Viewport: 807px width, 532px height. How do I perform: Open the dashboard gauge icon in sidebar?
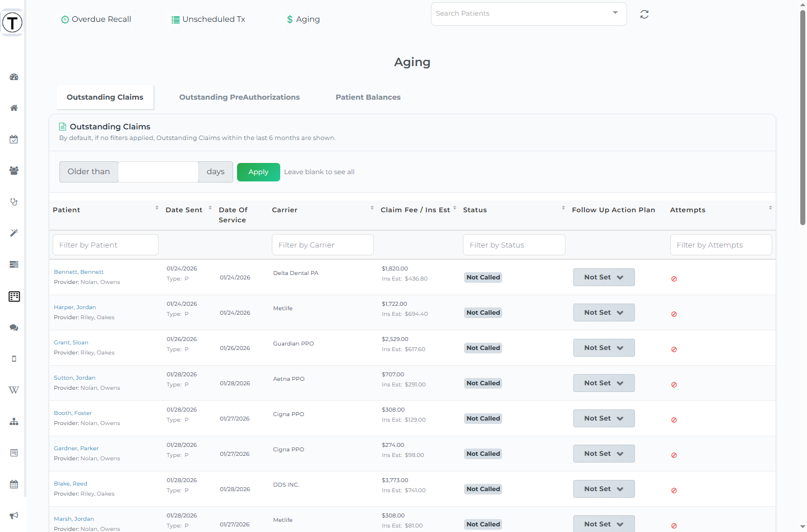pyautogui.click(x=14, y=77)
